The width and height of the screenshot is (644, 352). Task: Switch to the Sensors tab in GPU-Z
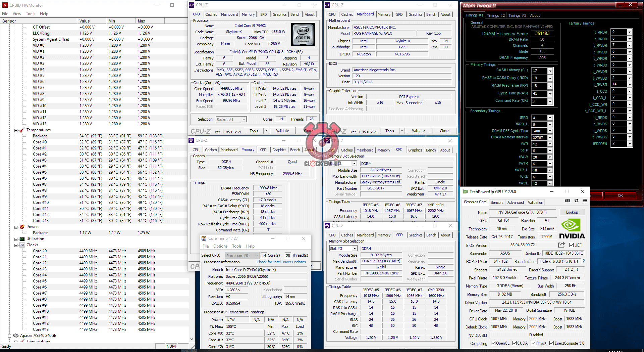pos(497,203)
